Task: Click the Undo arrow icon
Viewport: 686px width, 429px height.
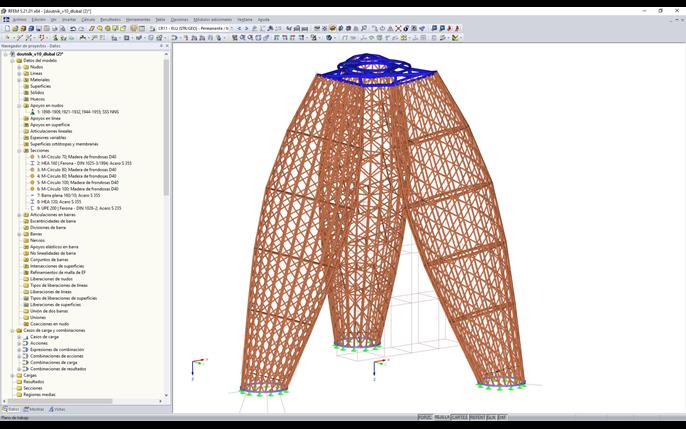Action: coord(73,28)
